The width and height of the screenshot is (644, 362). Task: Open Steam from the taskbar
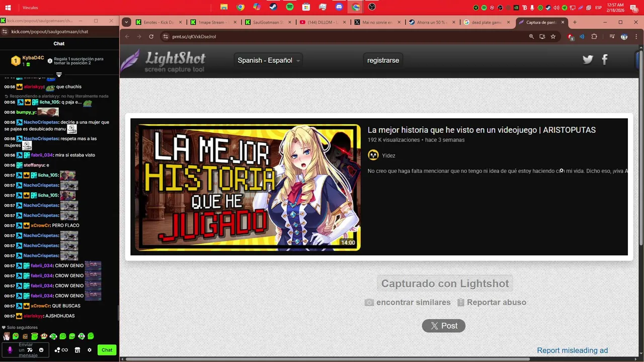click(x=273, y=7)
